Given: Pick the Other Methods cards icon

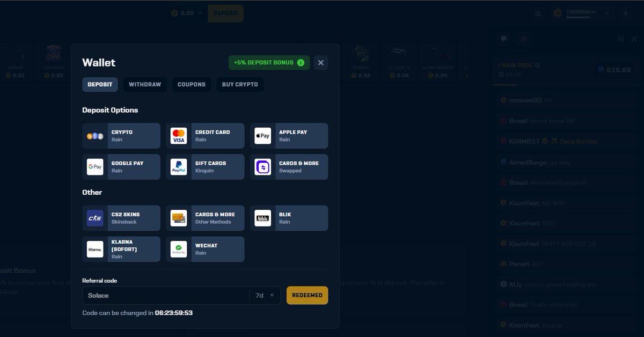Looking at the screenshot, I should [x=179, y=218].
